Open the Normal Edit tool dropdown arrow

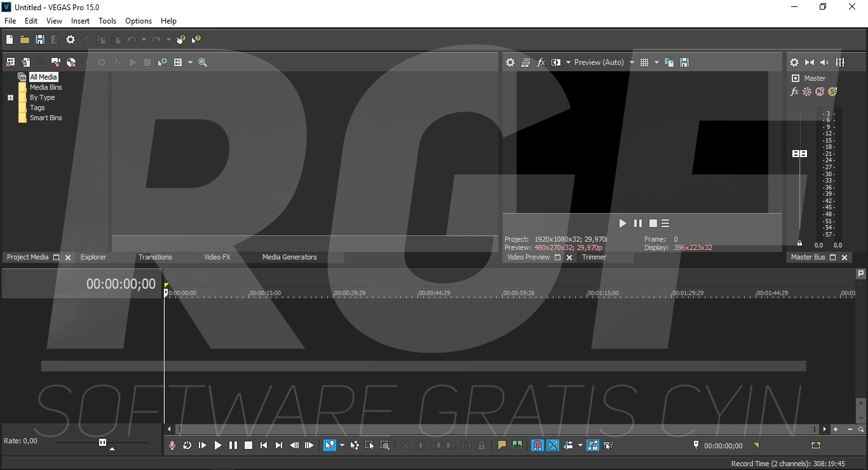342,445
